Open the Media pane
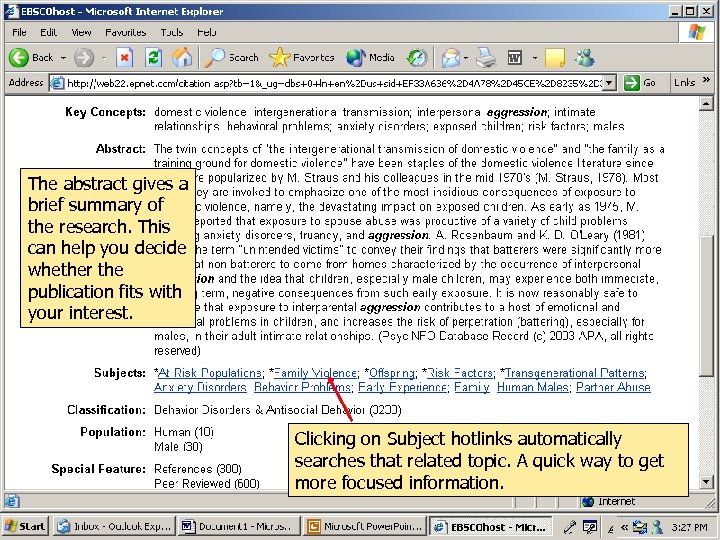This screenshot has height=540, width=720. point(371,58)
